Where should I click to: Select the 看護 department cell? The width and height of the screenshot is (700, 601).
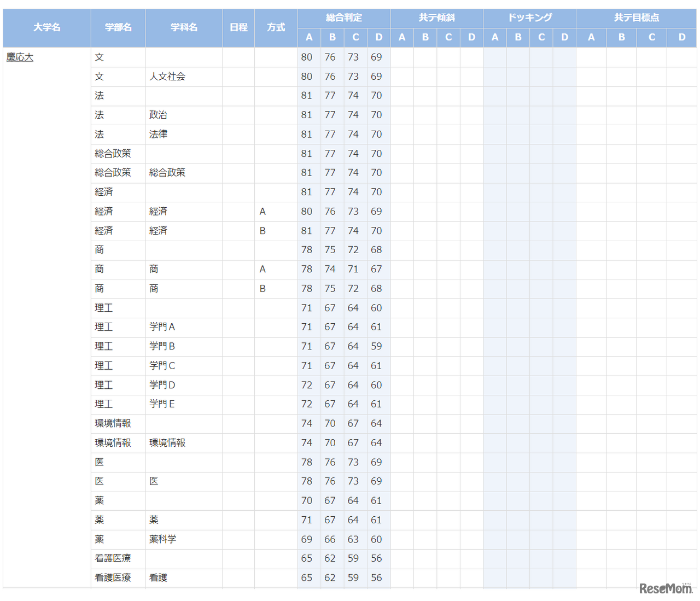point(159,577)
